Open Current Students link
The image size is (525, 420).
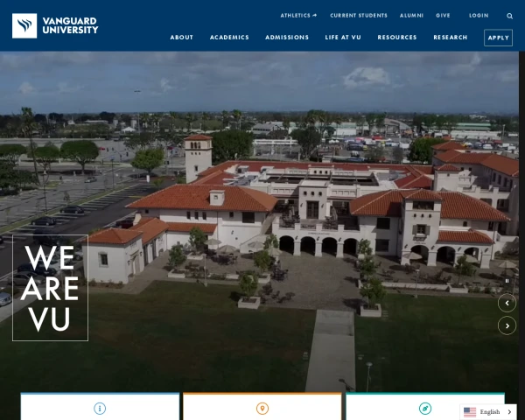[359, 16]
